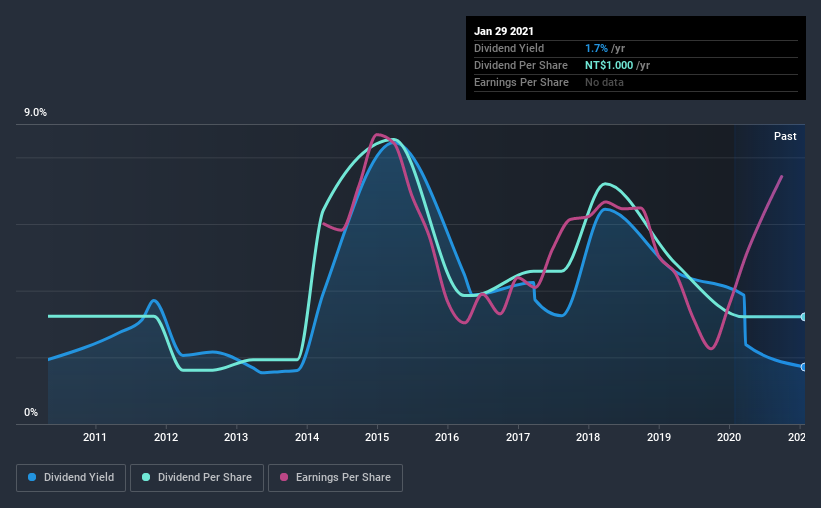Toggle the Dividend Per Share legend button

(197, 478)
